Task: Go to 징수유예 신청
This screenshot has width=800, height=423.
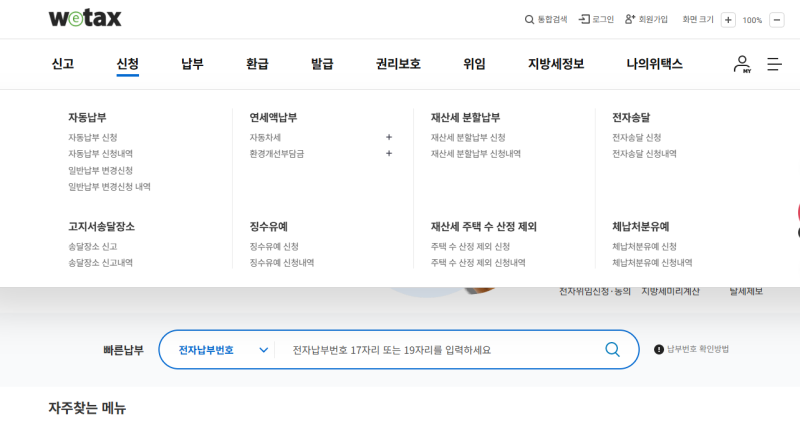Action: (x=274, y=246)
